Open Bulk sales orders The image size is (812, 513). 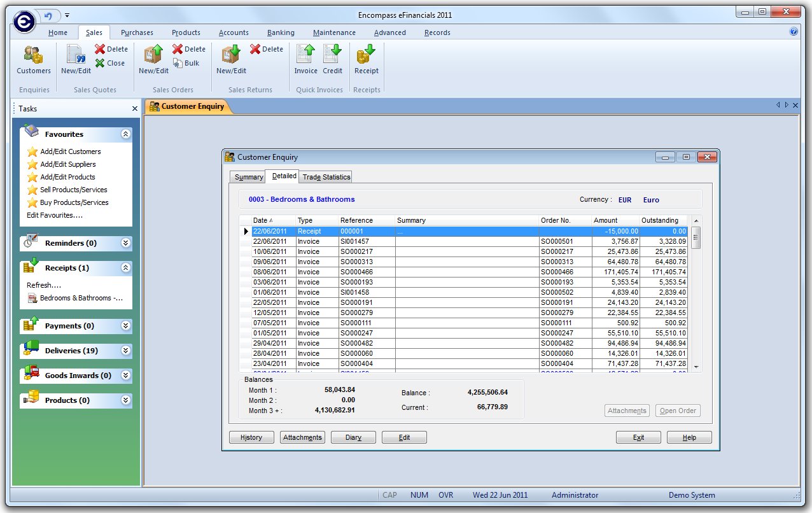coord(186,63)
